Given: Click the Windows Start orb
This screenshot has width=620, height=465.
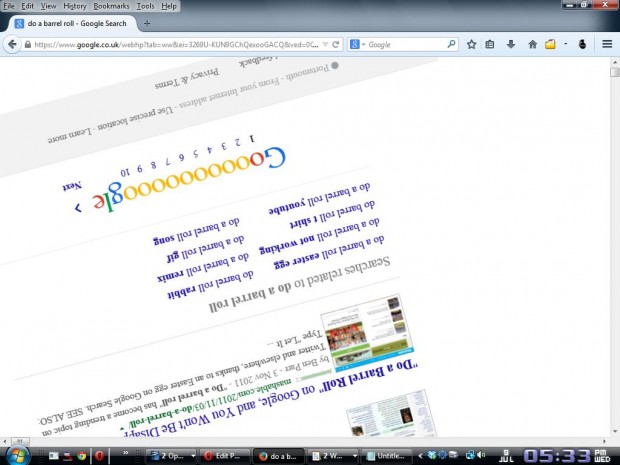Looking at the screenshot, I should [x=17, y=455].
